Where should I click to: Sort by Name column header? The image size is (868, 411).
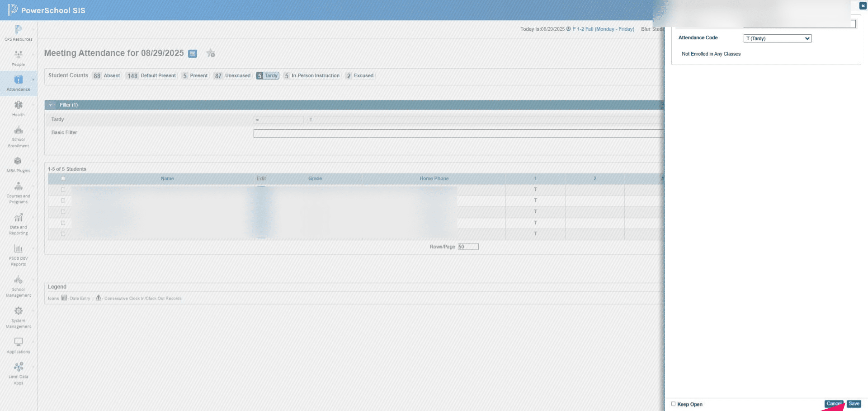point(167,178)
